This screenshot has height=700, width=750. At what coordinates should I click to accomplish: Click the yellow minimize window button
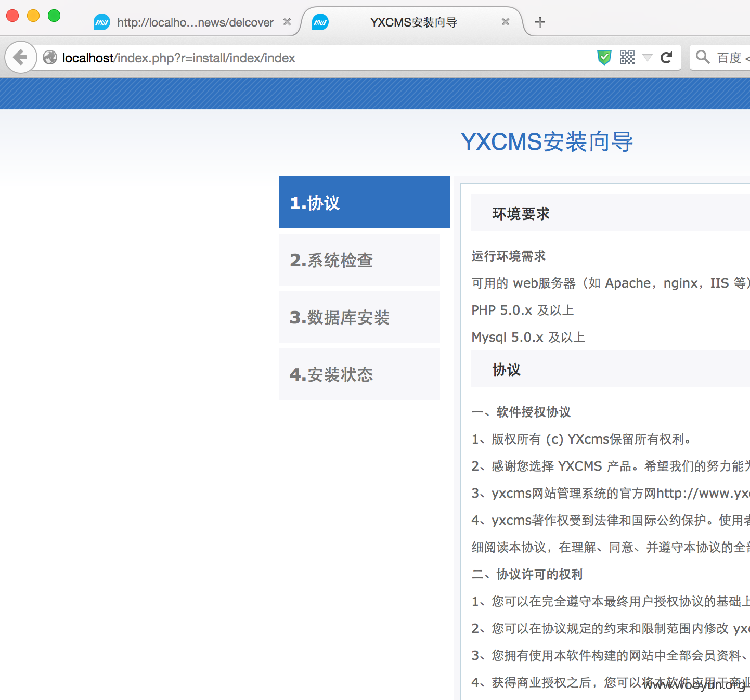pos(33,16)
